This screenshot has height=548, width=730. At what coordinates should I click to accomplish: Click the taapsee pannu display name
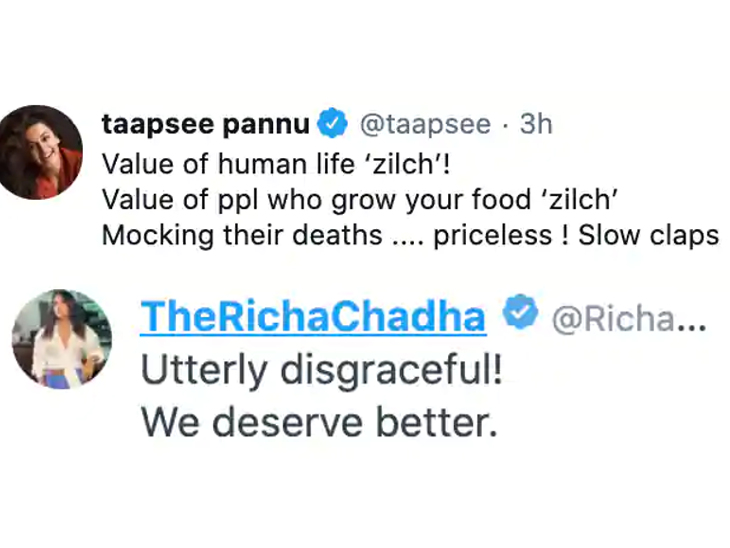click(x=205, y=124)
